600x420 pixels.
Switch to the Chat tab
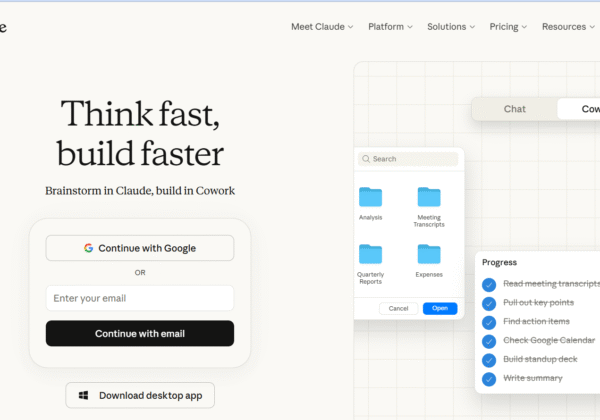coord(514,109)
